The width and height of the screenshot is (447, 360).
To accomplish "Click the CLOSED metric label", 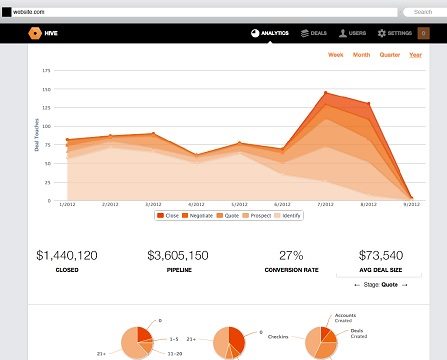I will [67, 270].
